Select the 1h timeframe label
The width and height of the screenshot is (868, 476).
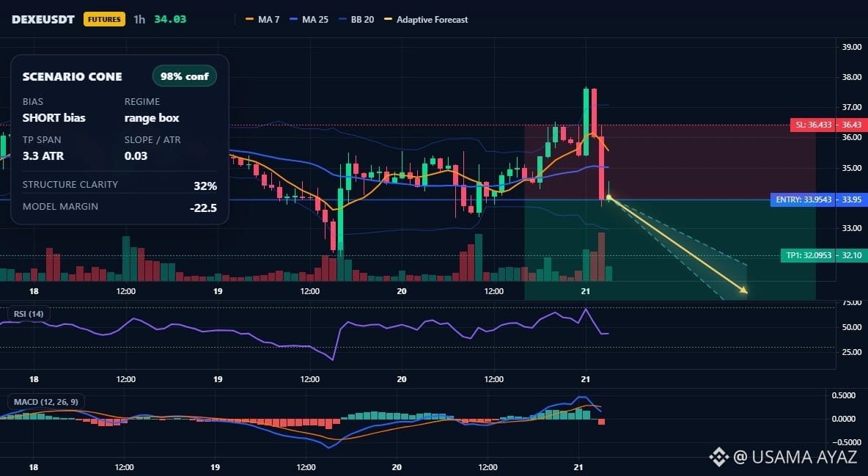[x=139, y=19]
